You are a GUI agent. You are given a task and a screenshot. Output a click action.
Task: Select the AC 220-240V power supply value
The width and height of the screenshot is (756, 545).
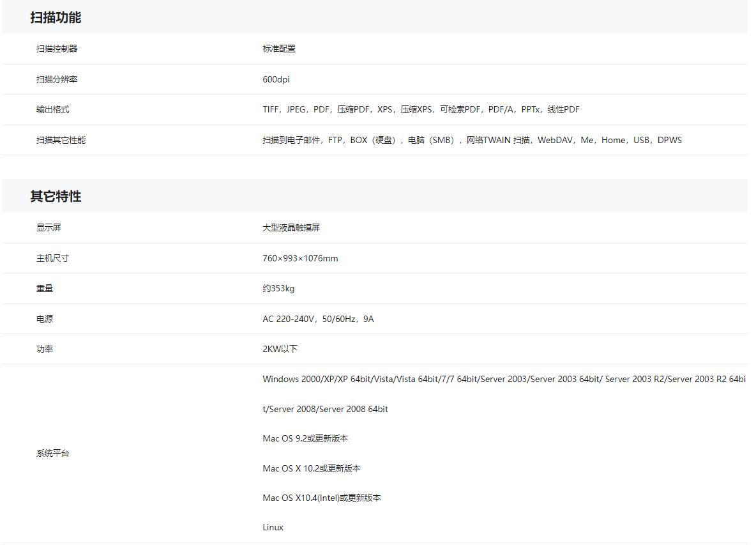(318, 319)
